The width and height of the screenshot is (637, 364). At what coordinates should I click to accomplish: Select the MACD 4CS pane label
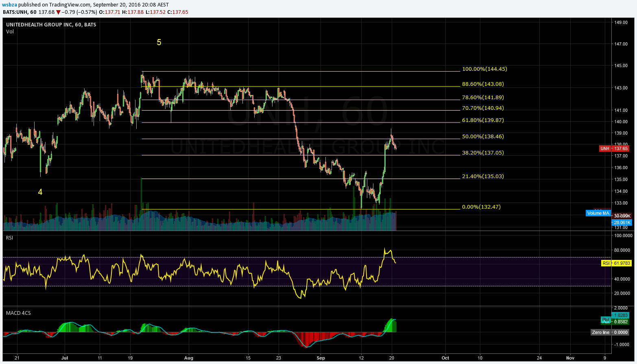(18, 313)
